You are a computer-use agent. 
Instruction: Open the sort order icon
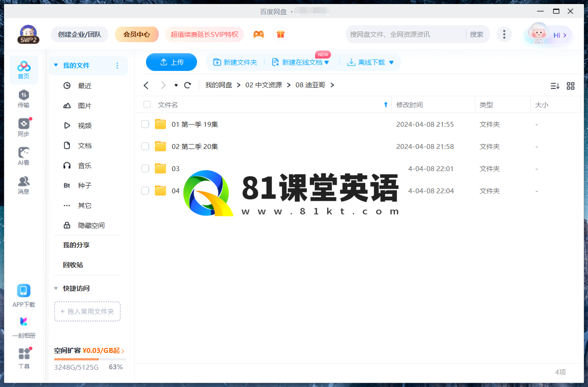point(555,86)
